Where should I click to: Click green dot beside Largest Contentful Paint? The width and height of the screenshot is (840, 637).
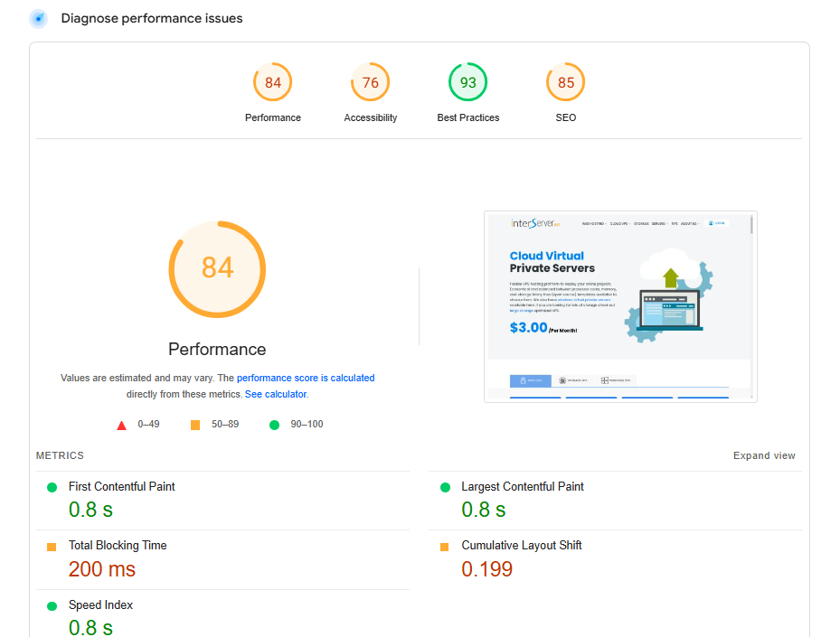pos(445,488)
